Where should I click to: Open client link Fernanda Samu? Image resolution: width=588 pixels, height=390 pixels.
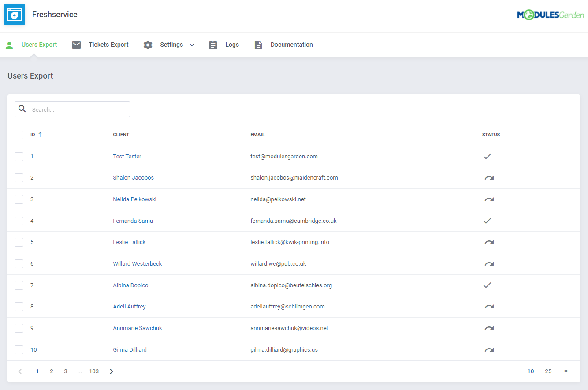coord(133,221)
